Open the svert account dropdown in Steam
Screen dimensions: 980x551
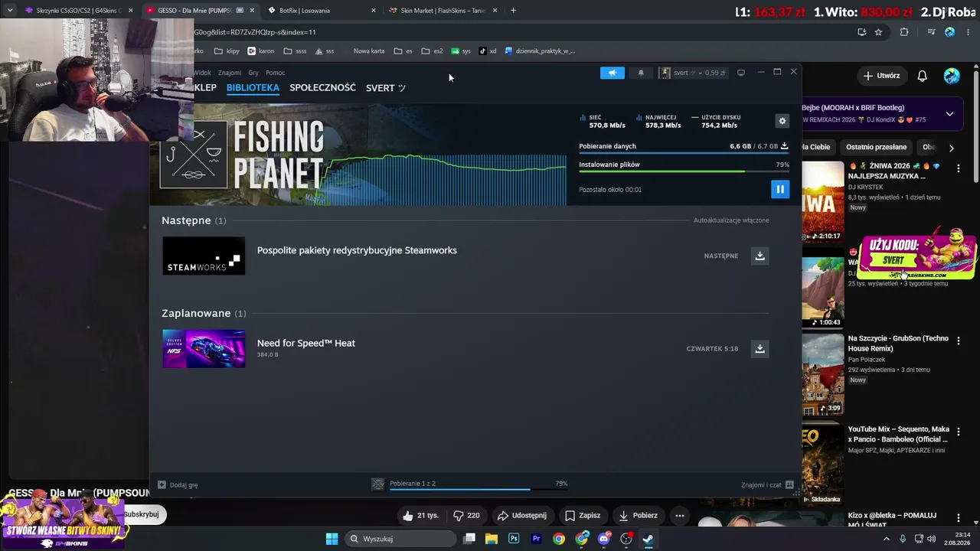pyautogui.click(x=692, y=73)
